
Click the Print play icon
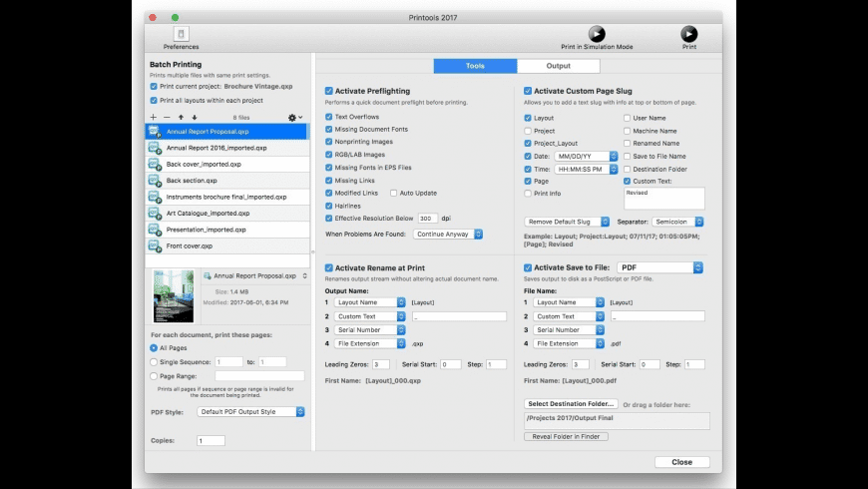[689, 34]
